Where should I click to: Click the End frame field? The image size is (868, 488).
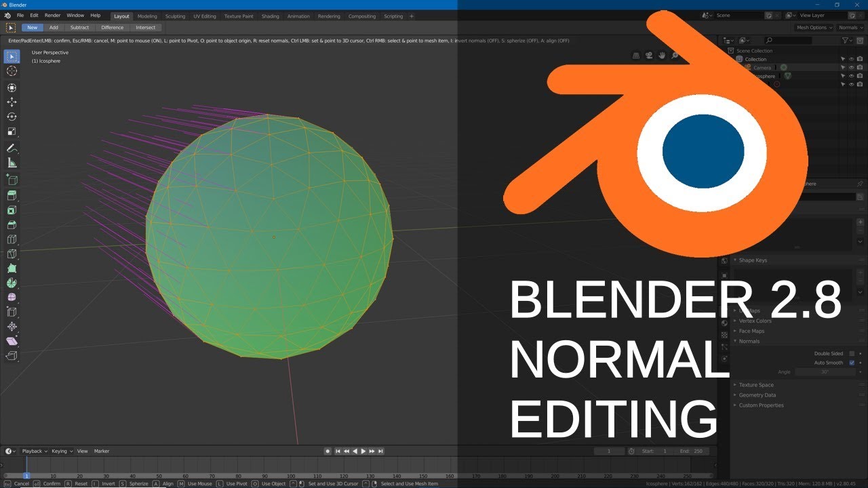pos(692,451)
